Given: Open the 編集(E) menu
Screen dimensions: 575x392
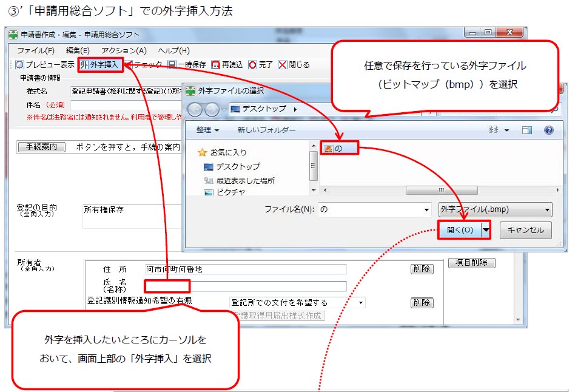Looking at the screenshot, I should click(78, 50).
